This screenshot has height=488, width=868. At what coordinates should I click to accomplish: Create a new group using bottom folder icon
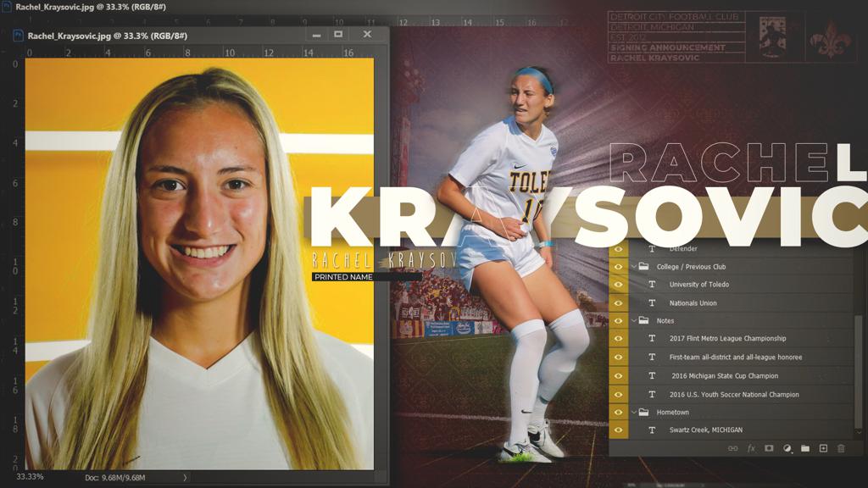click(805, 448)
